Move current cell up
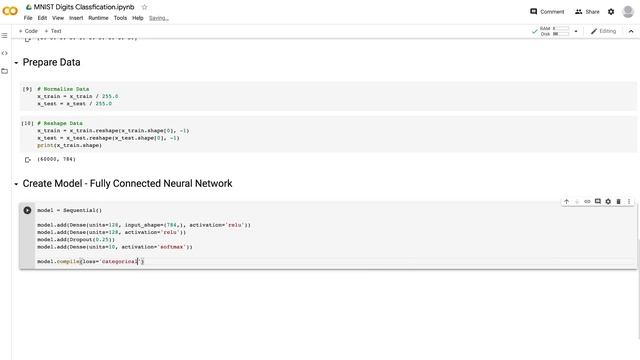Image resolution: width=640 pixels, height=360 pixels. click(x=567, y=201)
